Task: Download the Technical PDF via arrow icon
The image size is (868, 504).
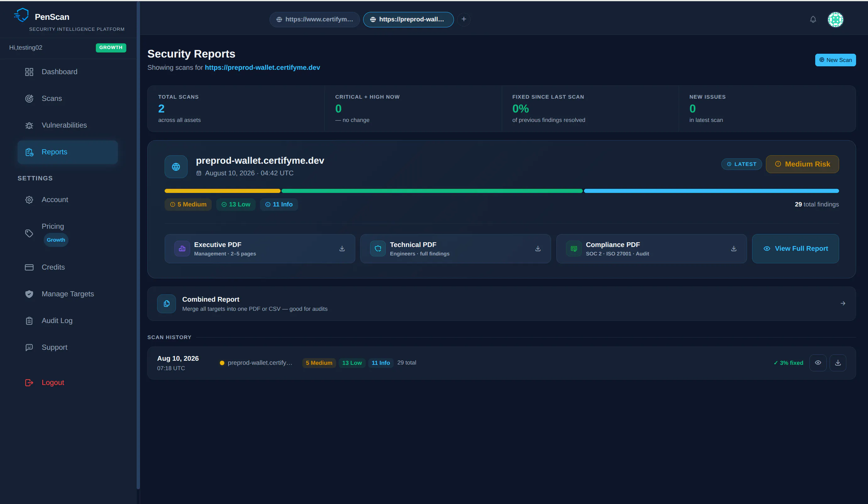Action: point(538,248)
